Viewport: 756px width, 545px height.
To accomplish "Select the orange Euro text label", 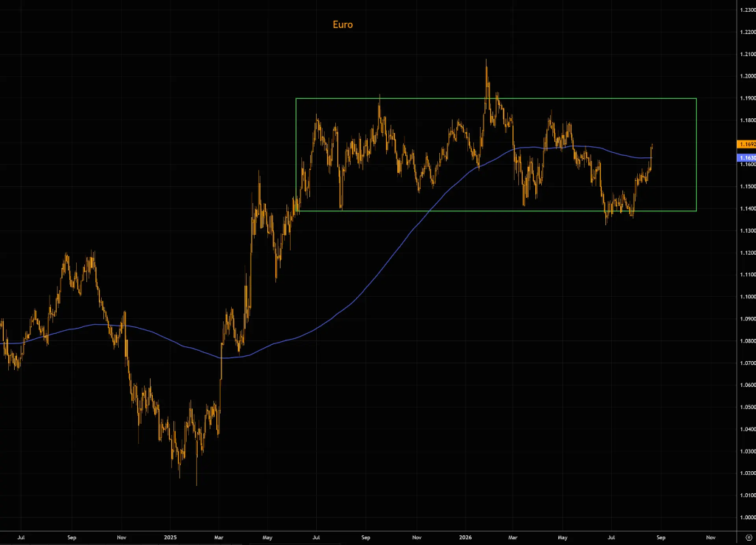I will (343, 24).
